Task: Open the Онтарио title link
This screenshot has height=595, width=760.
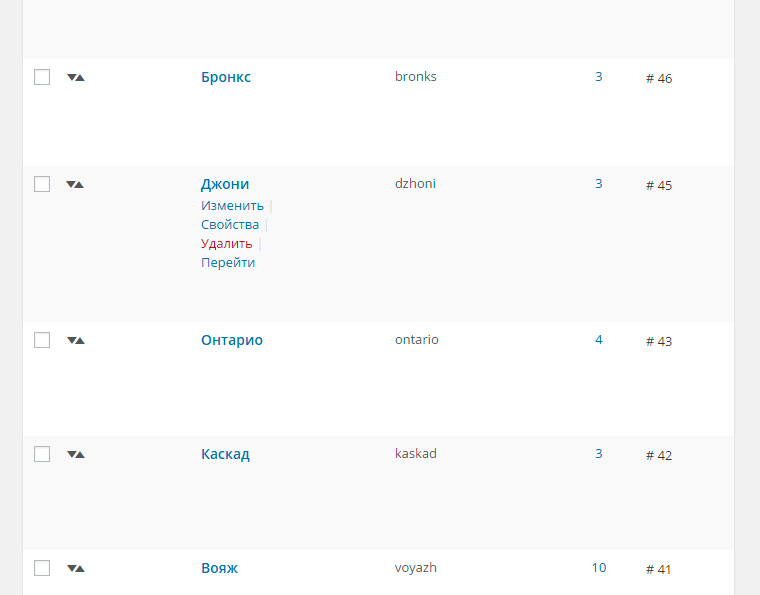Action: (232, 340)
